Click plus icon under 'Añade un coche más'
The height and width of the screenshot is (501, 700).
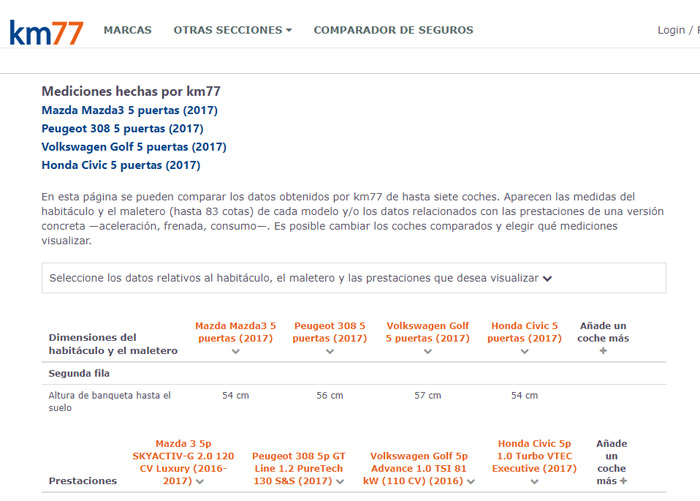point(603,352)
